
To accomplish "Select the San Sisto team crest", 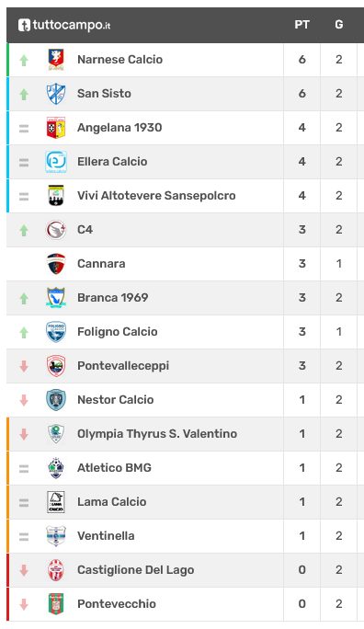I will click(56, 94).
